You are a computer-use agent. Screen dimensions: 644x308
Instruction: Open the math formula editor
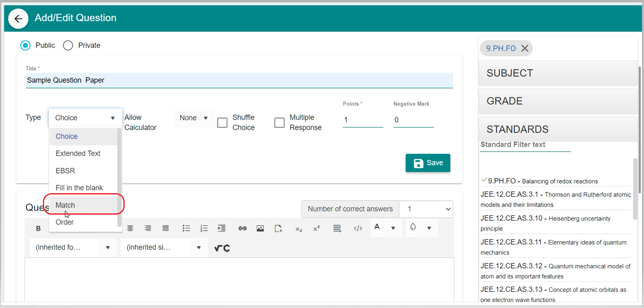pos(222,248)
